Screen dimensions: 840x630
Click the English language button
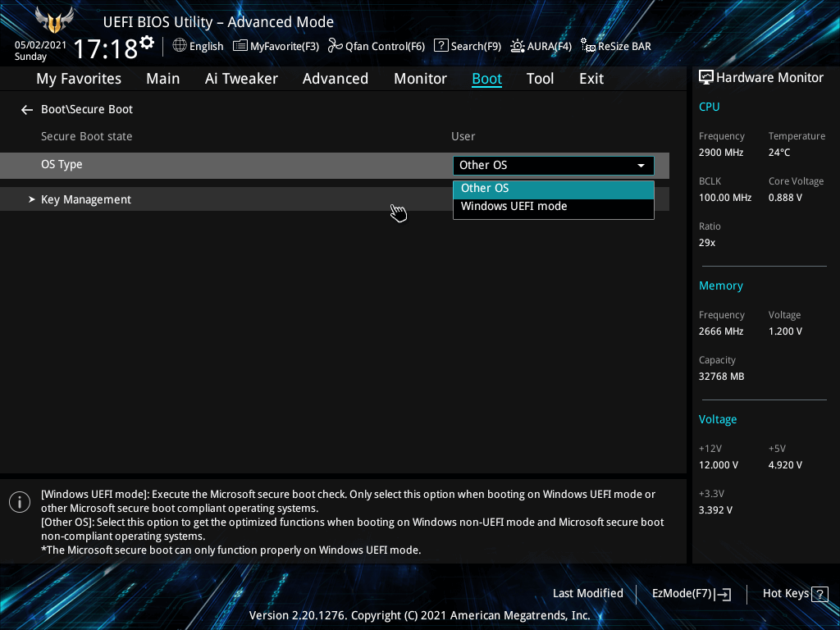coord(199,46)
